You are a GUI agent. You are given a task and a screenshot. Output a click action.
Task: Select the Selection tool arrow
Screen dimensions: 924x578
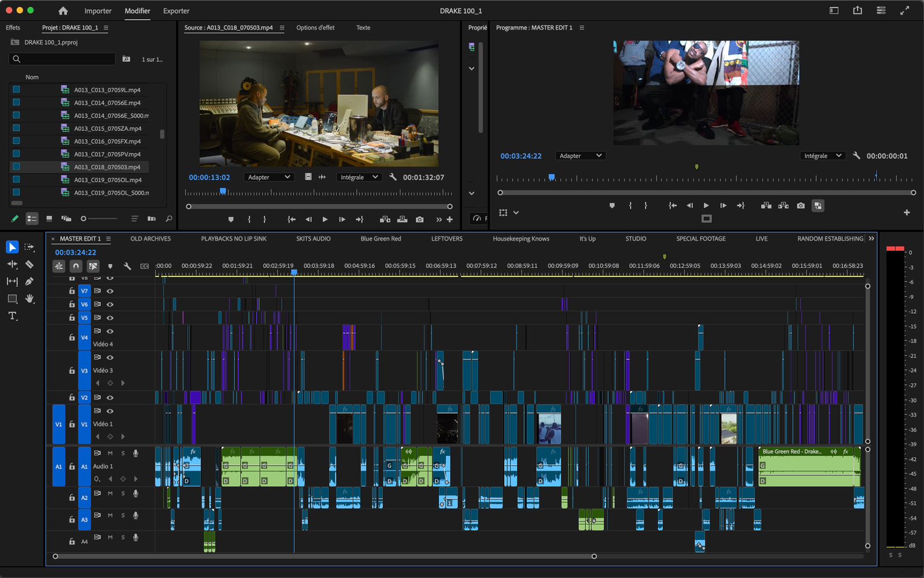[12, 247]
